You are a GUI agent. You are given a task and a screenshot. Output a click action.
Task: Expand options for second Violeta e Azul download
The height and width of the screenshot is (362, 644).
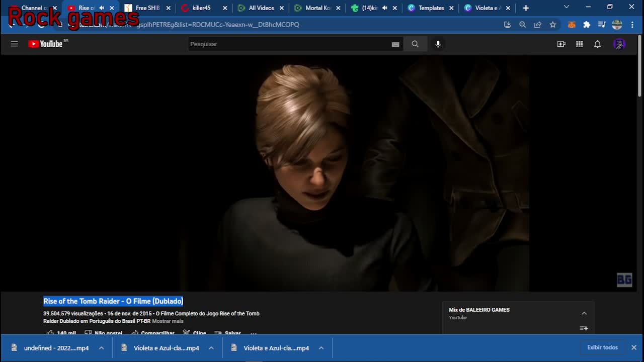[321, 348]
